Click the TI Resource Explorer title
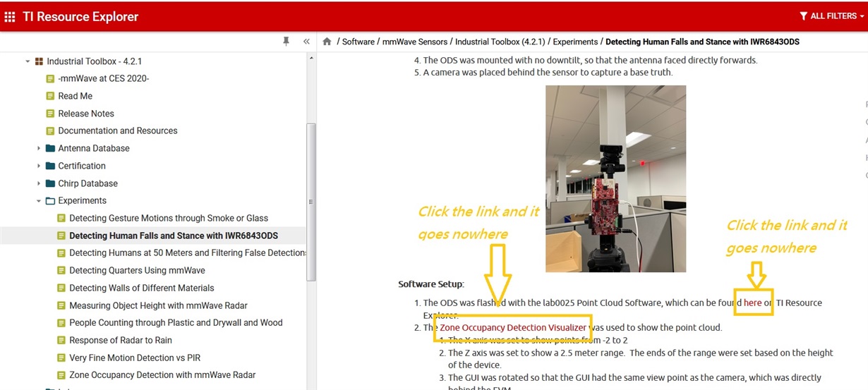The width and height of the screenshot is (868, 390). [80, 16]
